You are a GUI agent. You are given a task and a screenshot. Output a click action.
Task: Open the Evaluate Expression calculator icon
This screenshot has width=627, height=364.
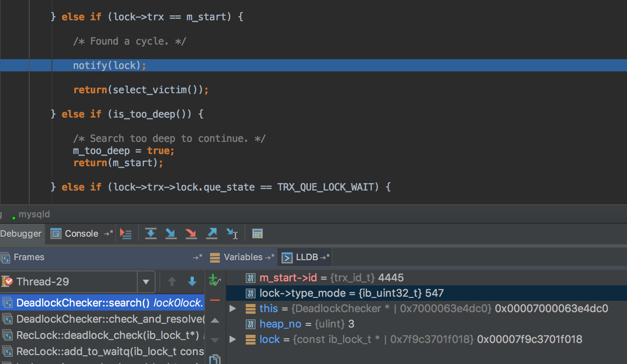click(258, 233)
